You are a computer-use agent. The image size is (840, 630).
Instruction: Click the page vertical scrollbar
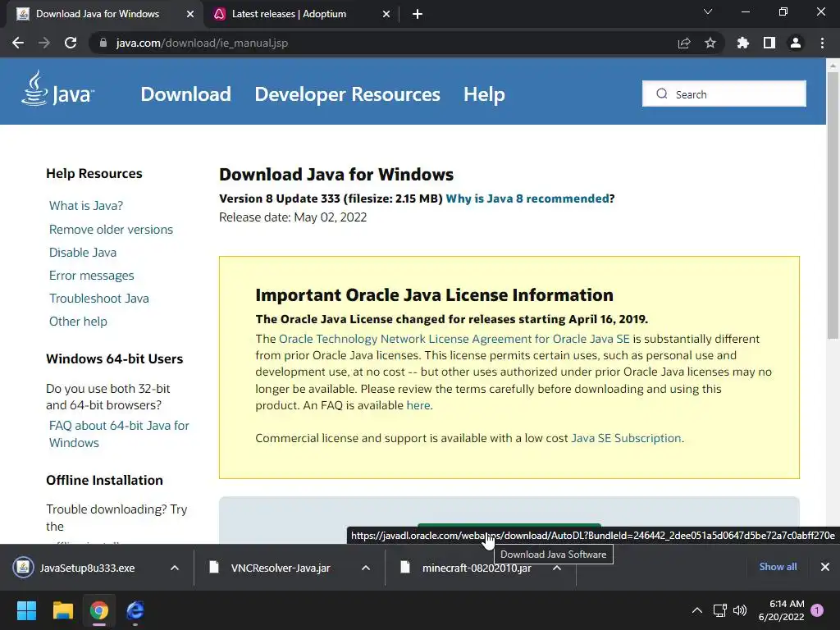(833, 204)
